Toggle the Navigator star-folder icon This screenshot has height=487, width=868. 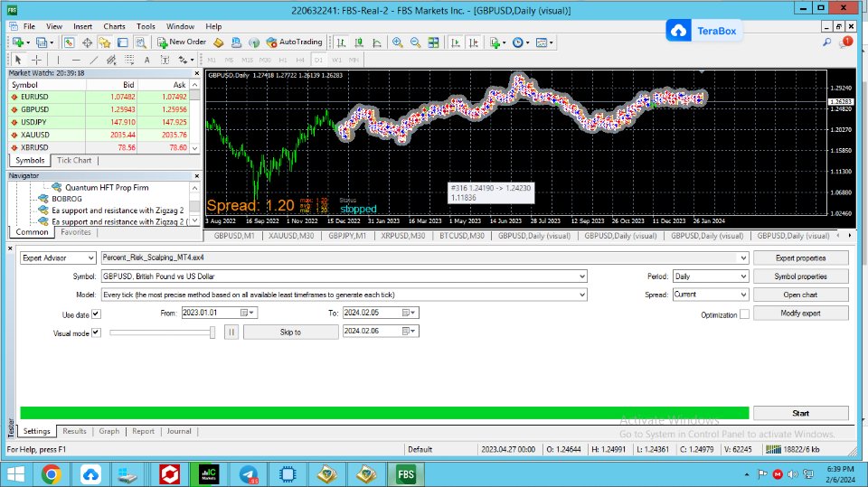coord(105,42)
